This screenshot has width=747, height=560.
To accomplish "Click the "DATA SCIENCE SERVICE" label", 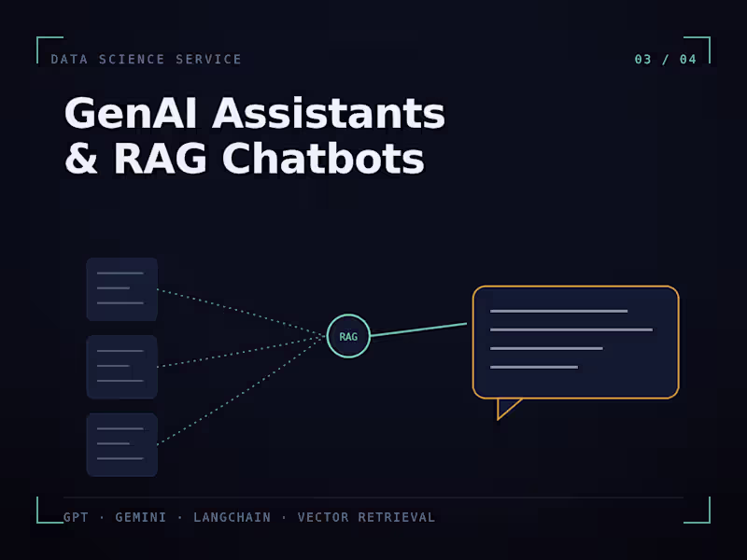I will (147, 59).
